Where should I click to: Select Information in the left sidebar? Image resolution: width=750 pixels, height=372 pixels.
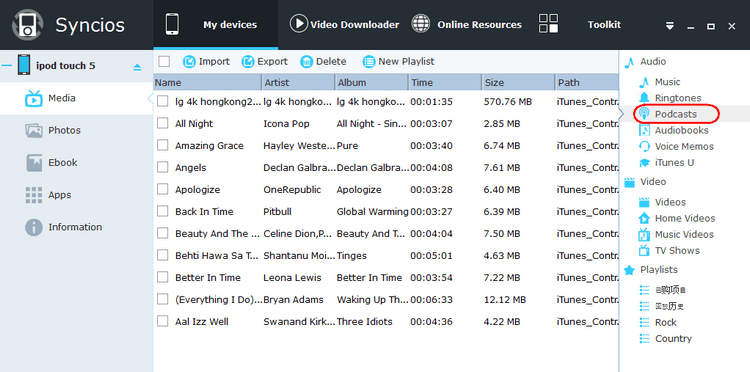(x=77, y=227)
